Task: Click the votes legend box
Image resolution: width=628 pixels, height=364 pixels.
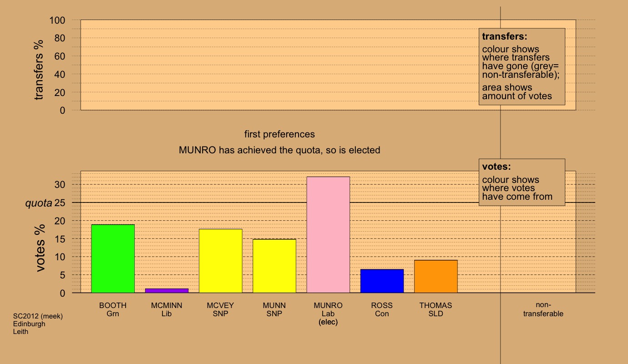Action: coord(522,182)
